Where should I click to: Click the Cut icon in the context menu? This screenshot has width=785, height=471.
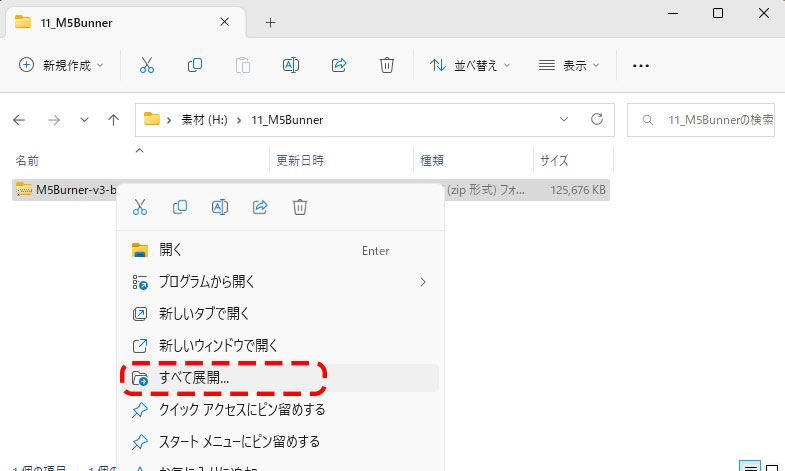[x=140, y=207]
